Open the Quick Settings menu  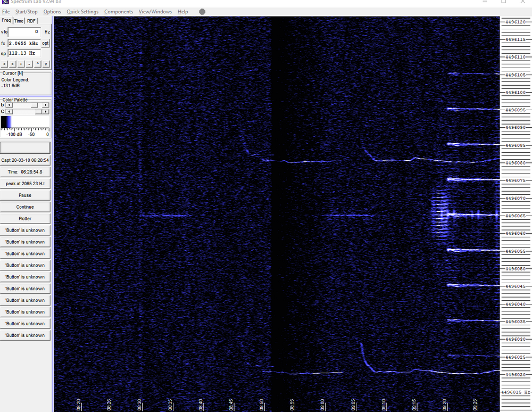(x=82, y=12)
